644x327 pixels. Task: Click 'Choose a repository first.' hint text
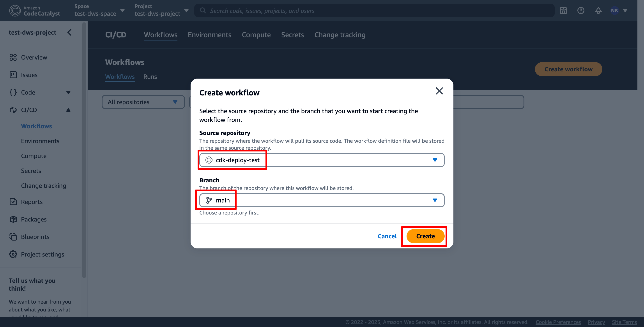(x=229, y=213)
